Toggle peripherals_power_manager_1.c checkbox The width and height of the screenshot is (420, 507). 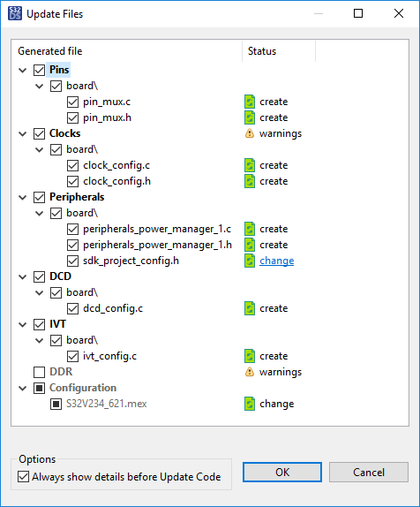click(72, 230)
